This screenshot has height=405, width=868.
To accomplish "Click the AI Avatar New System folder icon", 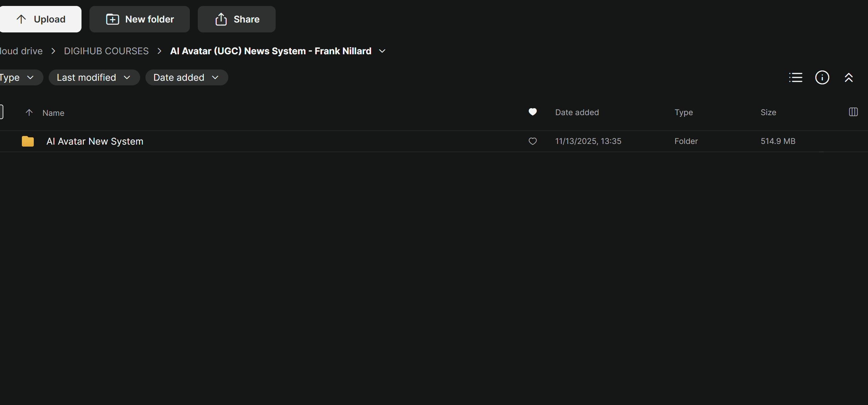I will [27, 141].
